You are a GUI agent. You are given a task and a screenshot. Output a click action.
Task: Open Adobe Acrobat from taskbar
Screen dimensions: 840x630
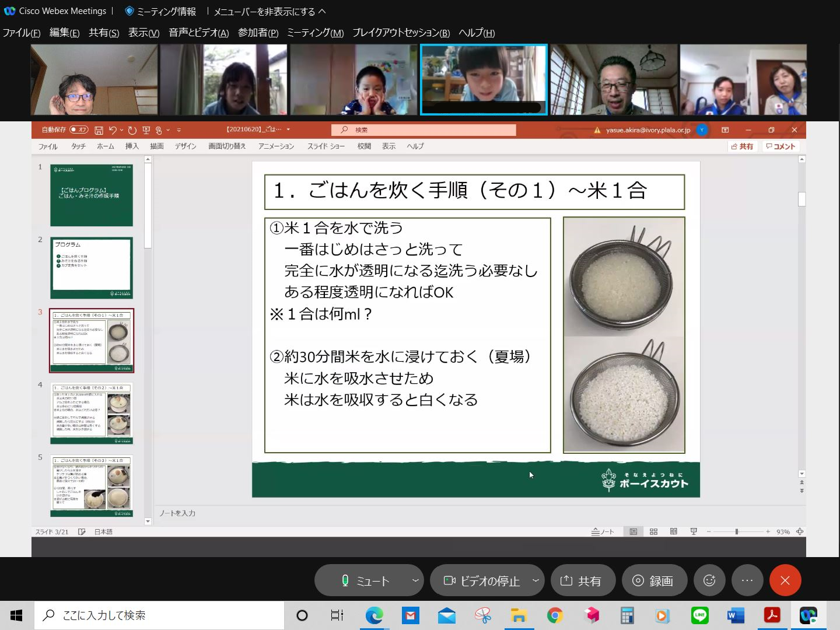click(x=772, y=615)
